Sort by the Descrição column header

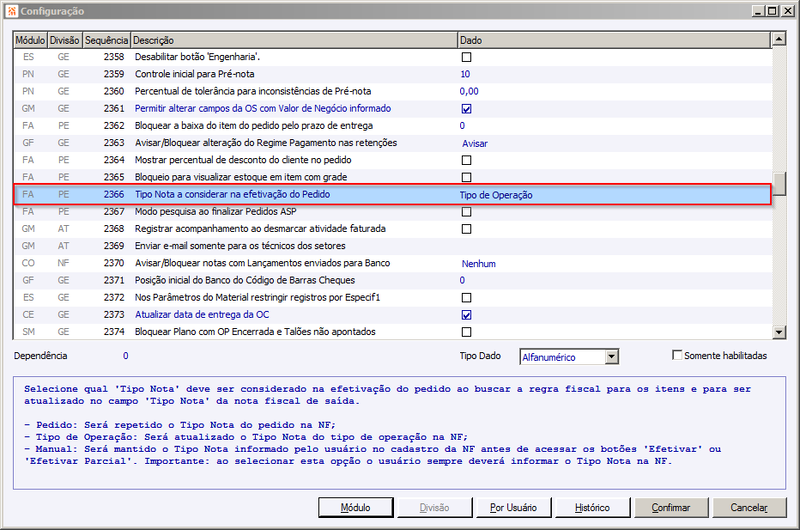click(x=294, y=40)
